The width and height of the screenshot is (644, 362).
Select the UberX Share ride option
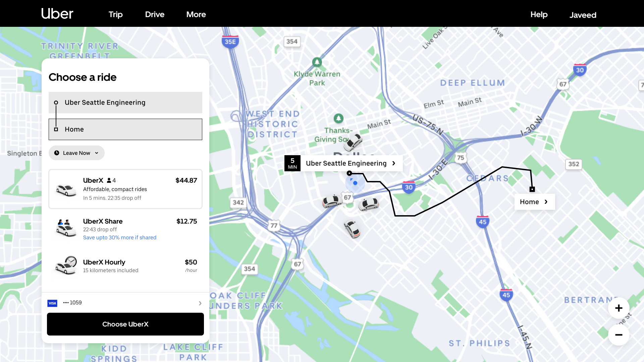click(x=125, y=229)
